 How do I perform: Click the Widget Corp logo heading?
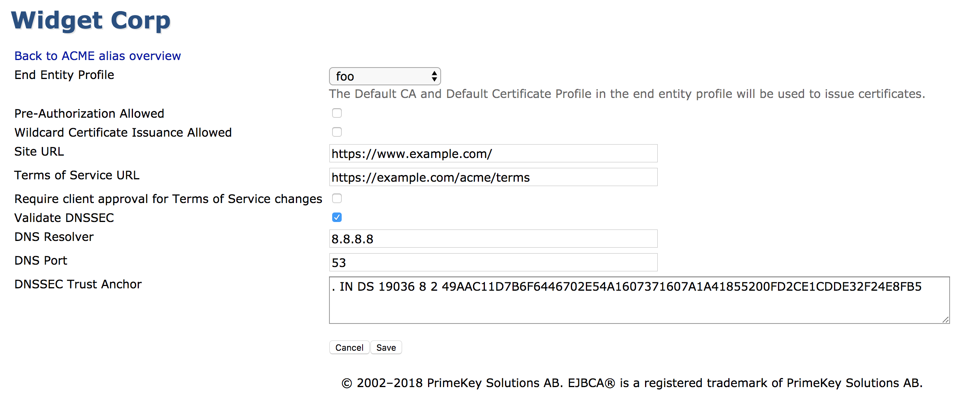[x=91, y=21]
